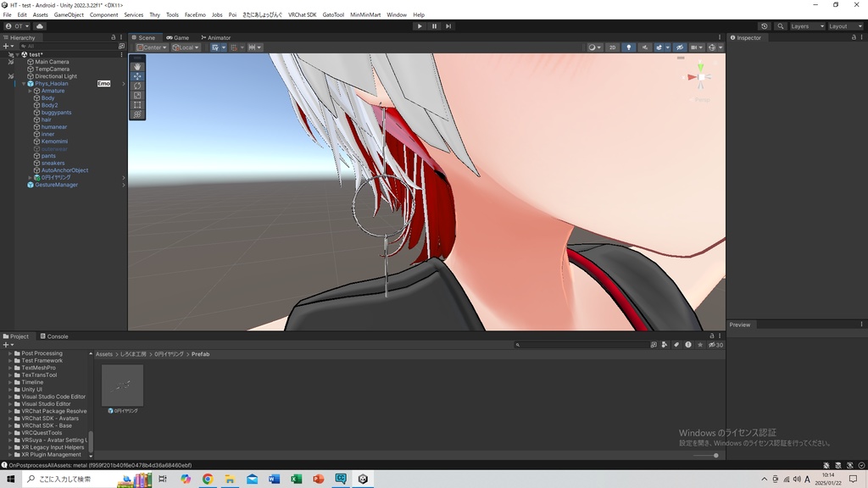Select the Move tool in Scene toolbar
This screenshot has width=868, height=488.
tap(137, 75)
